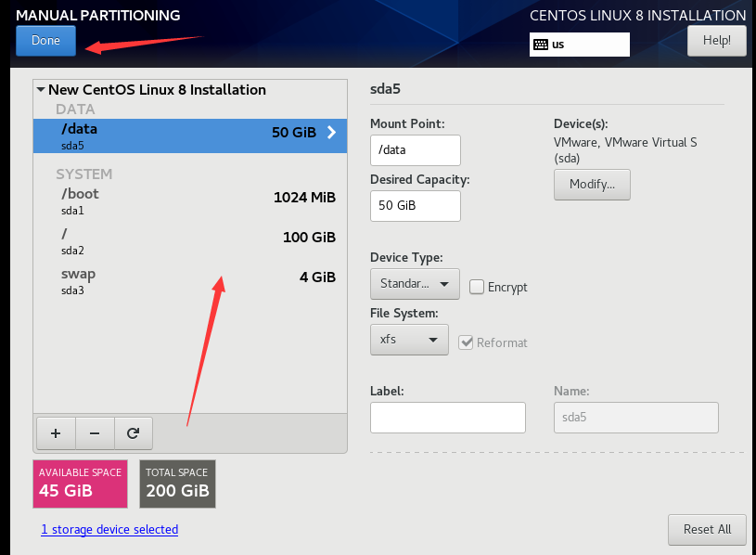Screen dimensions: 756x555
Task: Select the /data sda5 partition row
Action: [190, 136]
